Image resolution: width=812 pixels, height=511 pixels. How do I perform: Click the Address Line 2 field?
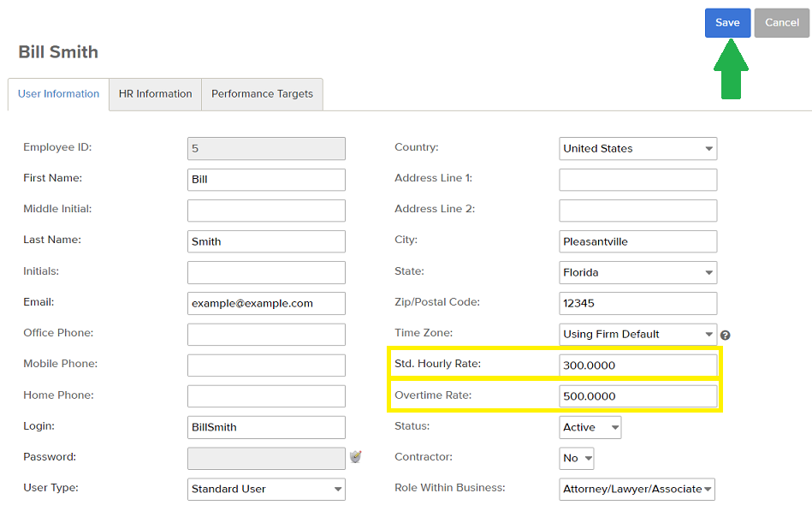click(638, 211)
